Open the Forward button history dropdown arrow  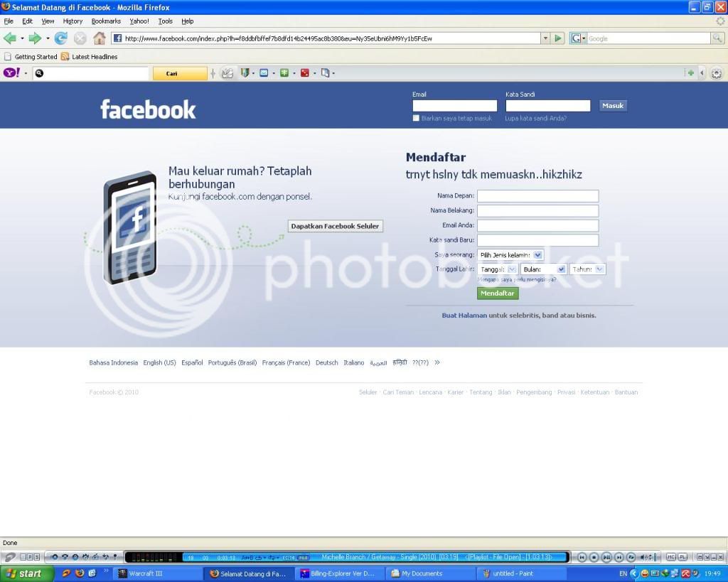48,38
